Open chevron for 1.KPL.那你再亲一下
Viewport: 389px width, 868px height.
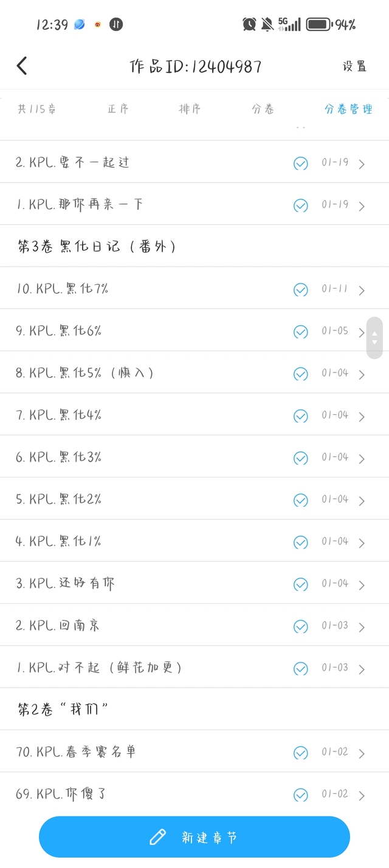[362, 206]
